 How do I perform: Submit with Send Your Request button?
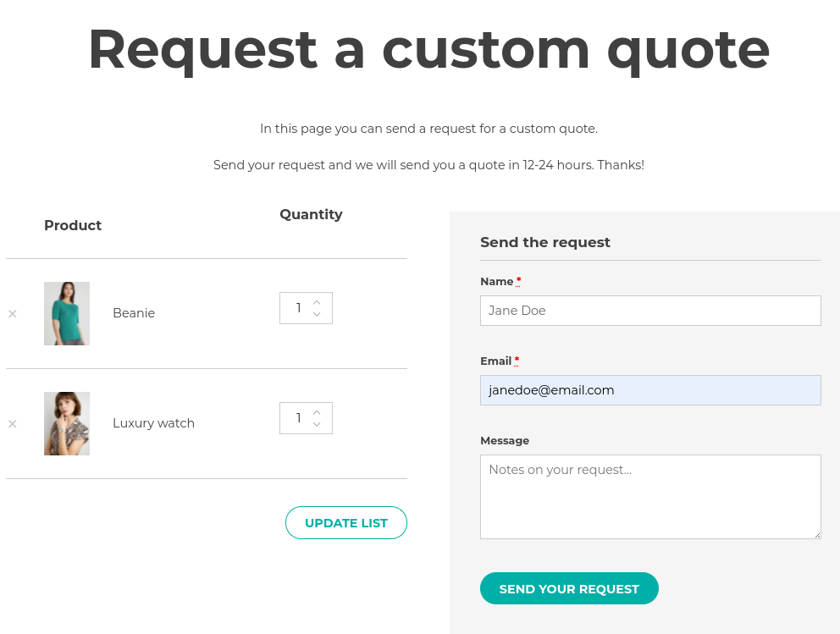coord(569,588)
